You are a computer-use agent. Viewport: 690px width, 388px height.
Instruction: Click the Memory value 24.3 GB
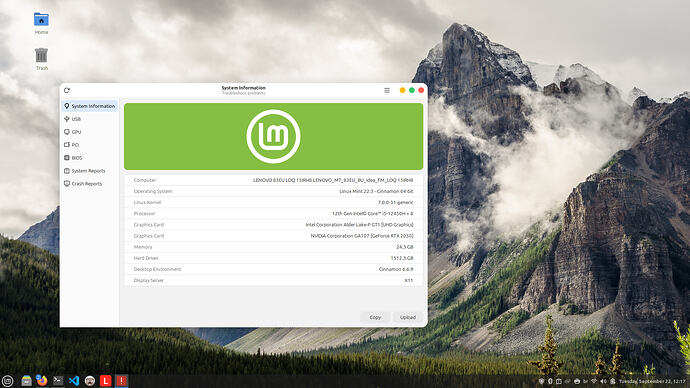point(405,247)
